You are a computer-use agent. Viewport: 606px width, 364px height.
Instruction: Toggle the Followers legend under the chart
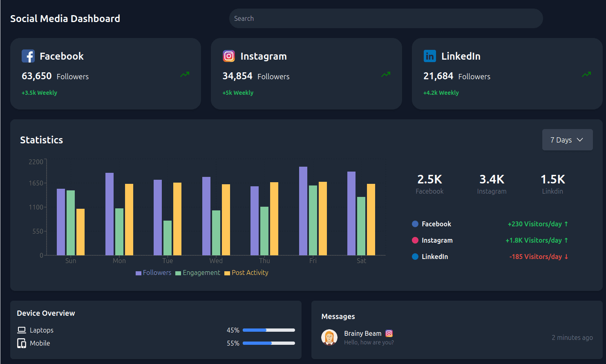point(153,272)
